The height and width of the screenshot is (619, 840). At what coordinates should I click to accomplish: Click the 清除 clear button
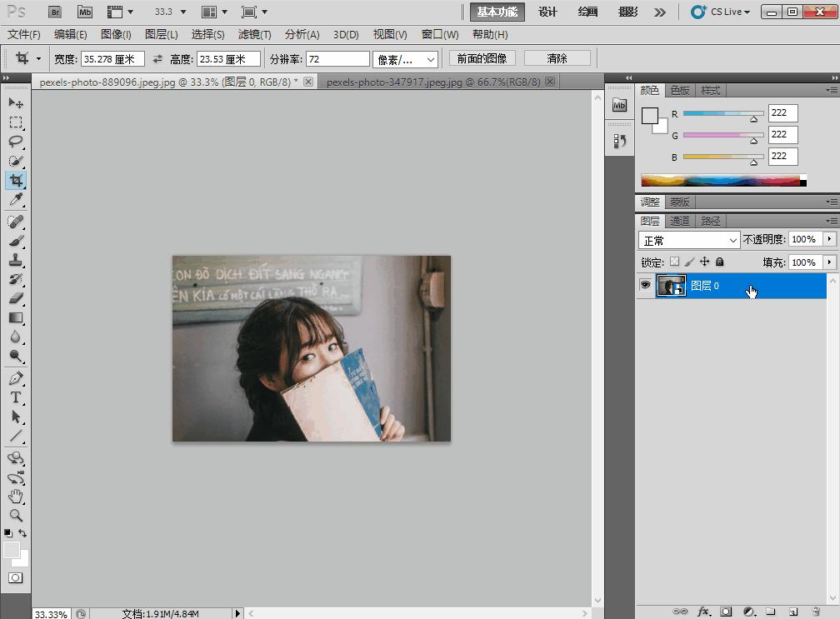pyautogui.click(x=557, y=58)
